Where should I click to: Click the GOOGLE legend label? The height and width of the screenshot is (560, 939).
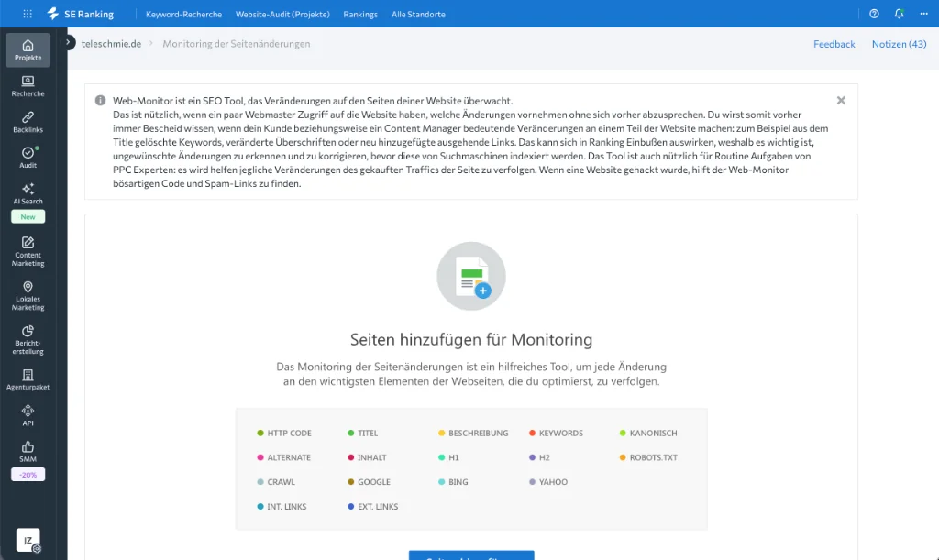point(374,482)
